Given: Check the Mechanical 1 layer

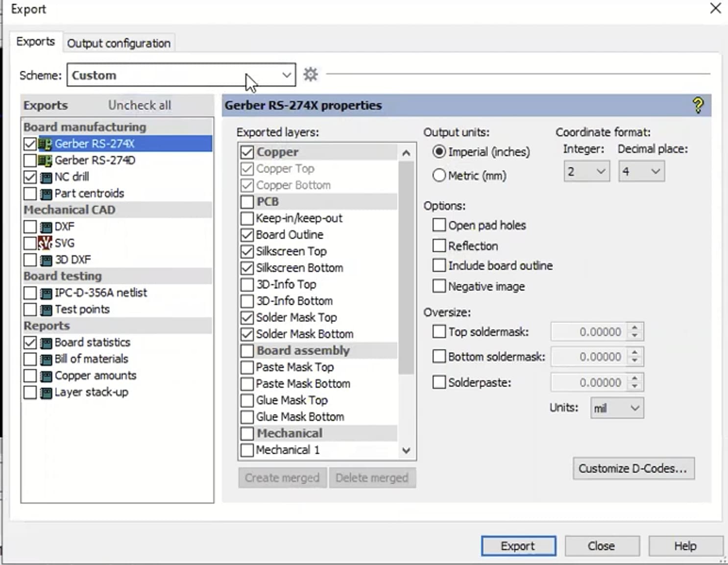Looking at the screenshot, I should (247, 450).
